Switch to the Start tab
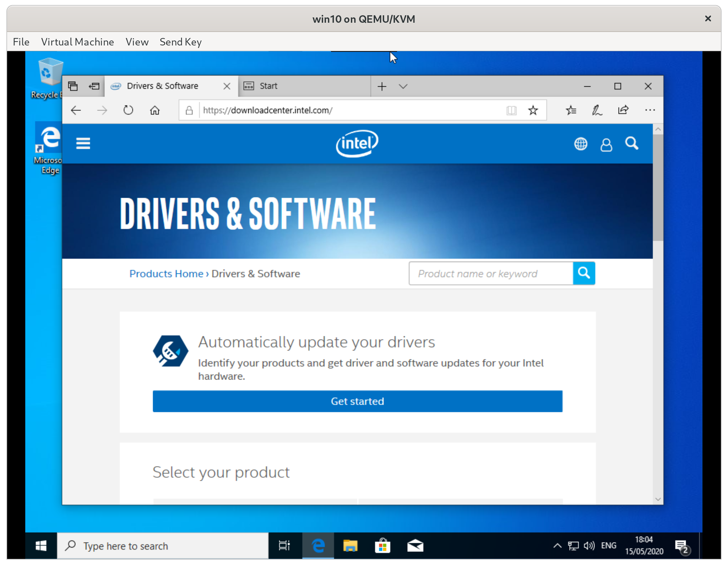Screen dimensions: 728x566 pos(304,86)
